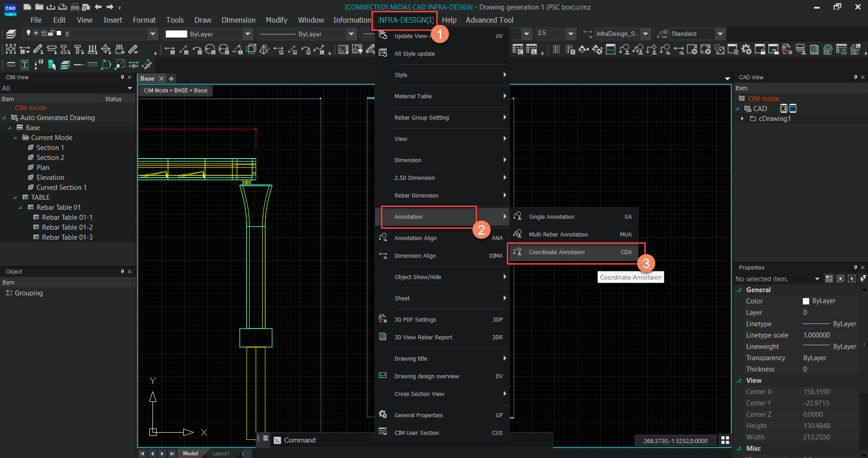Viewport: 868px width, 458px height.
Task: Open the All filter dropdown in CIM View
Action: (130, 88)
